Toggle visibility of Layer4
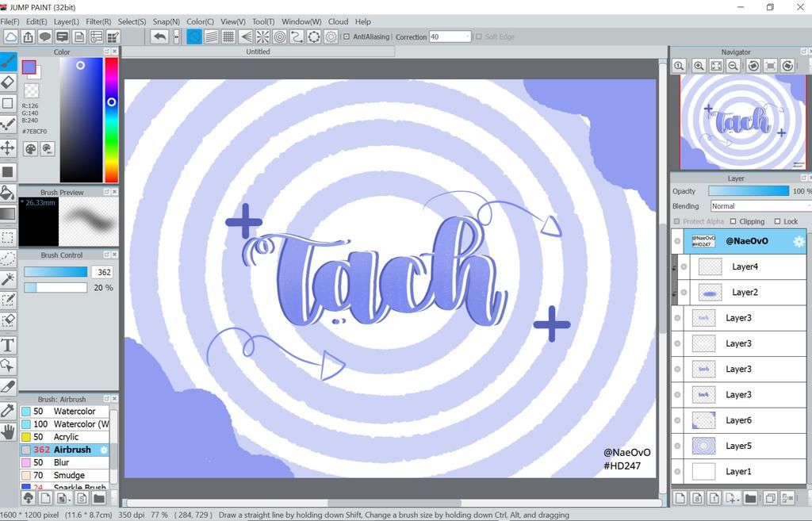Viewport: 812px width, 521px height. pyautogui.click(x=684, y=266)
